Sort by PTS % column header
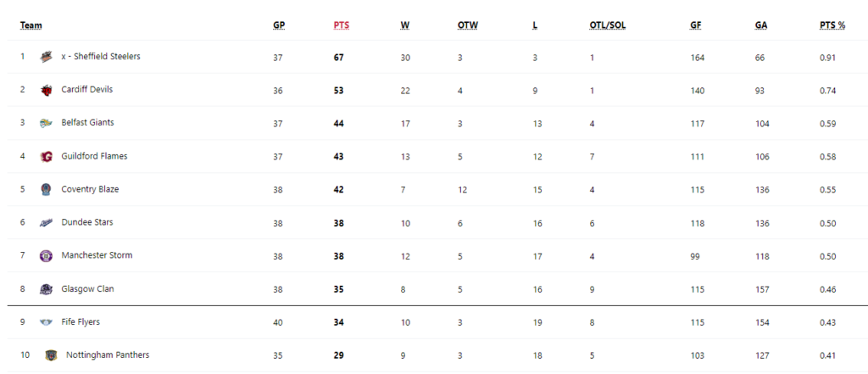The height and width of the screenshot is (374, 868). [832, 25]
